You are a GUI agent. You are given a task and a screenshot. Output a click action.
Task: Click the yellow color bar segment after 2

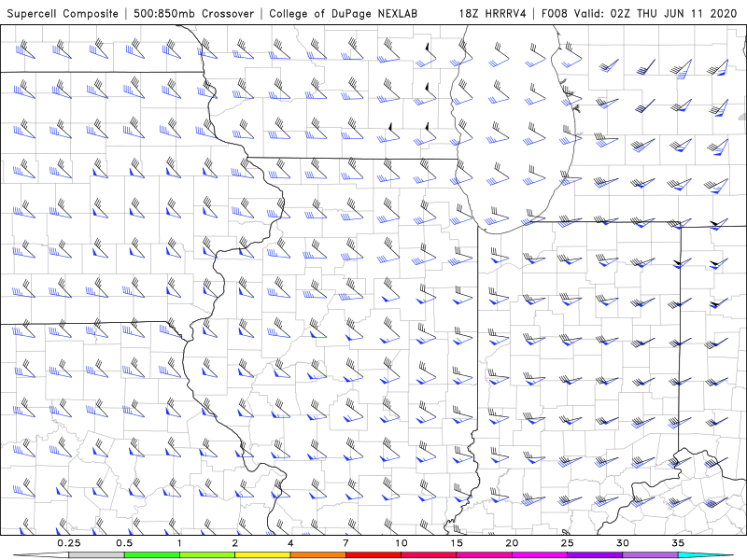(x=262, y=555)
